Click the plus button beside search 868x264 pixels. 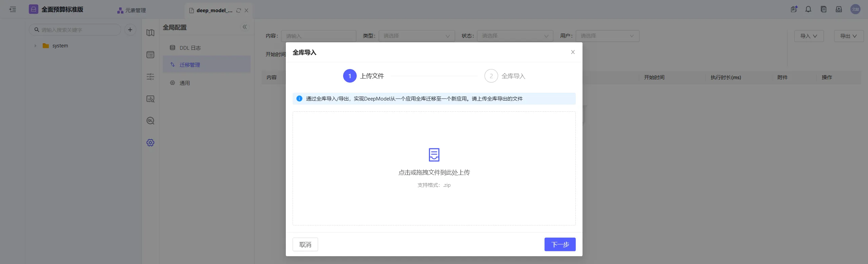coord(130,30)
